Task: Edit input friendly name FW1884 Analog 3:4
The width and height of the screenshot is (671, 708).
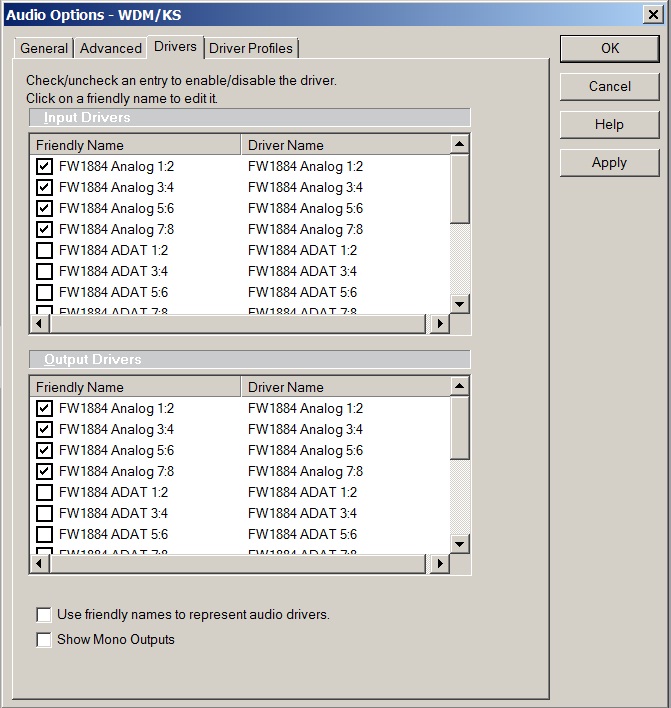Action: (x=116, y=187)
